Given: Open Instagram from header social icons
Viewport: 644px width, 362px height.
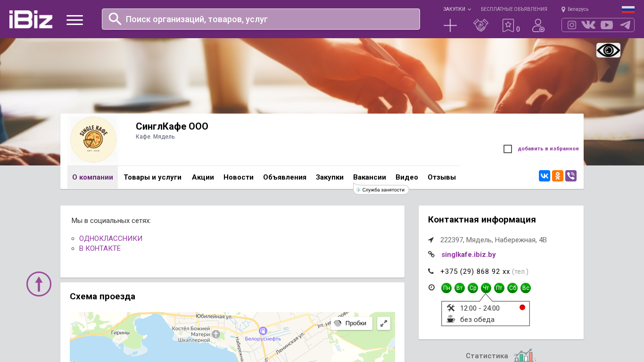Looking at the screenshot, I should [572, 25].
